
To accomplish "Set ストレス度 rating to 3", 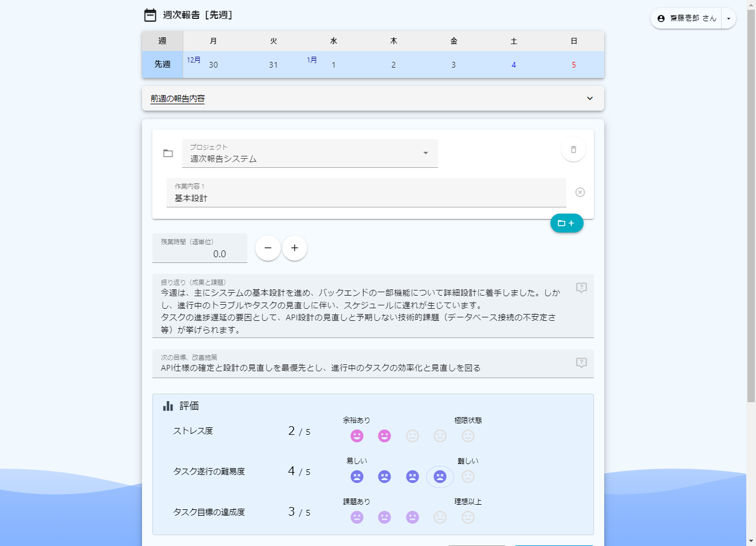I will pyautogui.click(x=412, y=436).
